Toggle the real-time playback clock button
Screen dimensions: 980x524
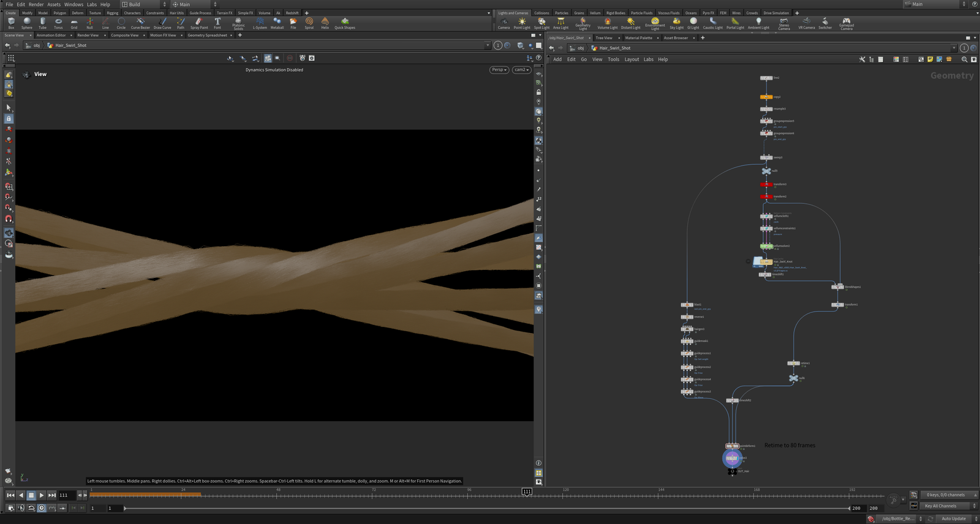(42, 508)
